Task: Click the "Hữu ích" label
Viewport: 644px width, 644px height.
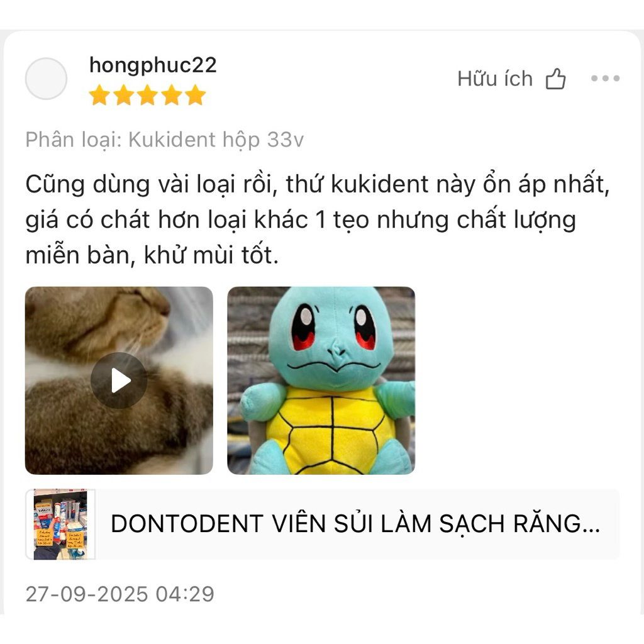Action: [x=495, y=79]
